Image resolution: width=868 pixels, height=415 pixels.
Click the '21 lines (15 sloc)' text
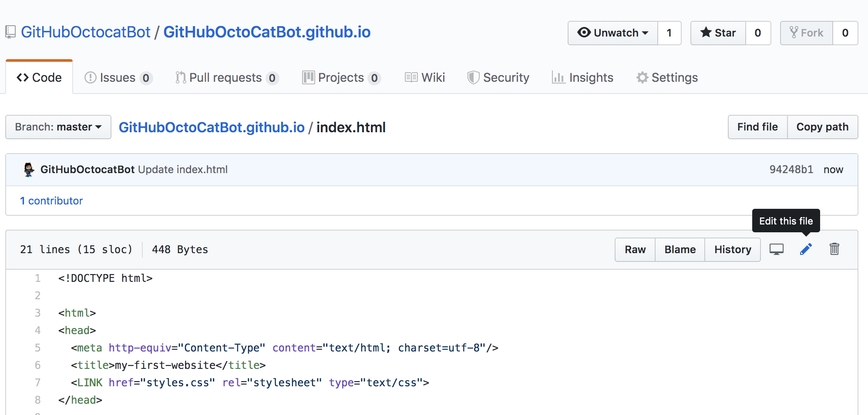pyautogui.click(x=76, y=250)
